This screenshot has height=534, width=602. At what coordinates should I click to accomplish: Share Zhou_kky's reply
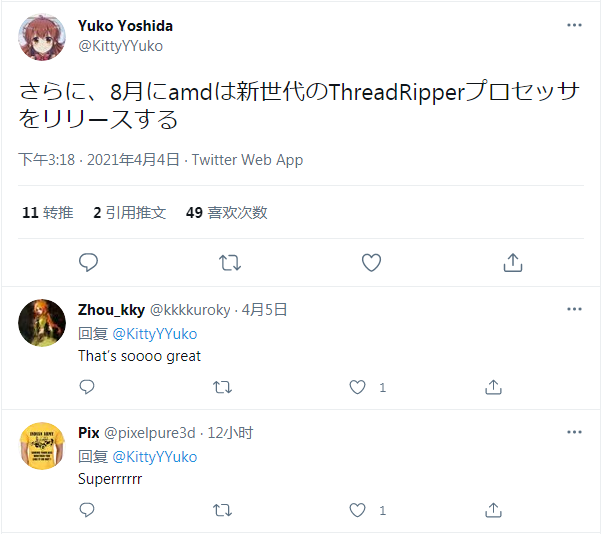point(493,386)
